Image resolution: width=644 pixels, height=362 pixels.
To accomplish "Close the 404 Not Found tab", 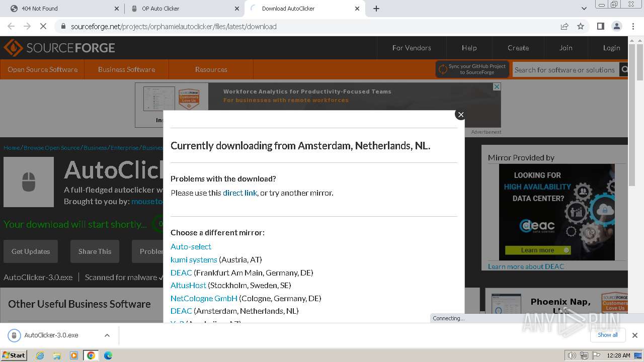I will (x=116, y=9).
